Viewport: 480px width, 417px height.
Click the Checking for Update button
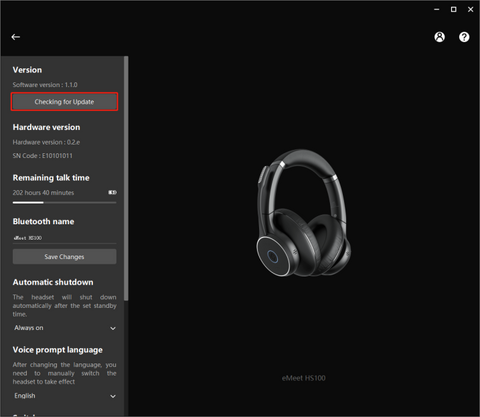tap(64, 102)
